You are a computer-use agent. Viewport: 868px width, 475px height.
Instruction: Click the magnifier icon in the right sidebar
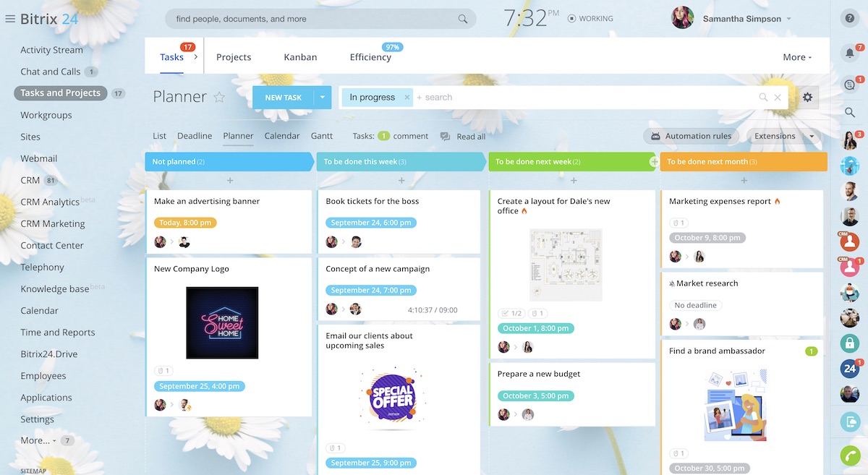(850, 112)
